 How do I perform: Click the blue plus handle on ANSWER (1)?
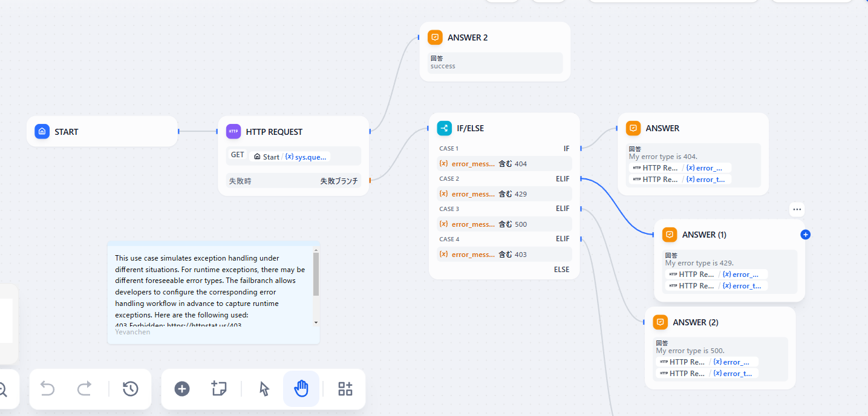tap(805, 235)
